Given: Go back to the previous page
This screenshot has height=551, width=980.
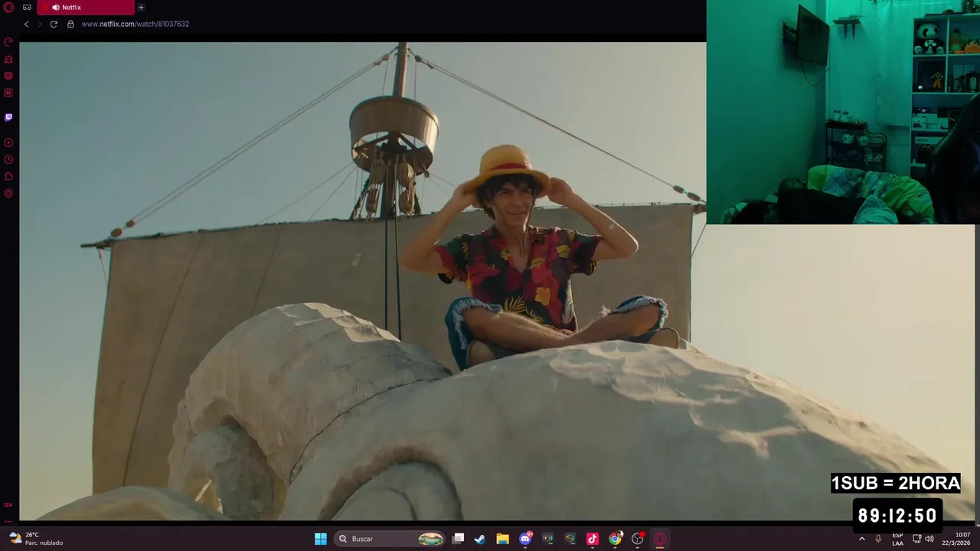Looking at the screenshot, I should pos(26,24).
